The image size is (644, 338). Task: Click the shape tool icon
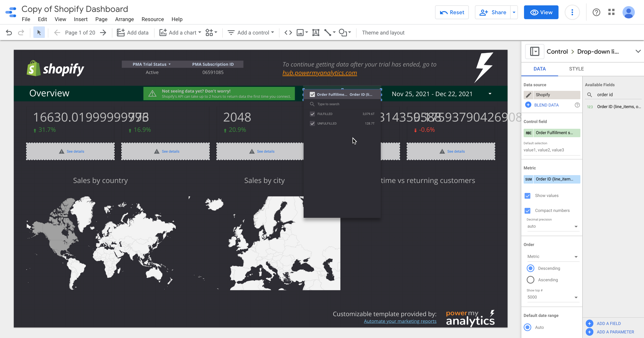pyautogui.click(x=343, y=33)
